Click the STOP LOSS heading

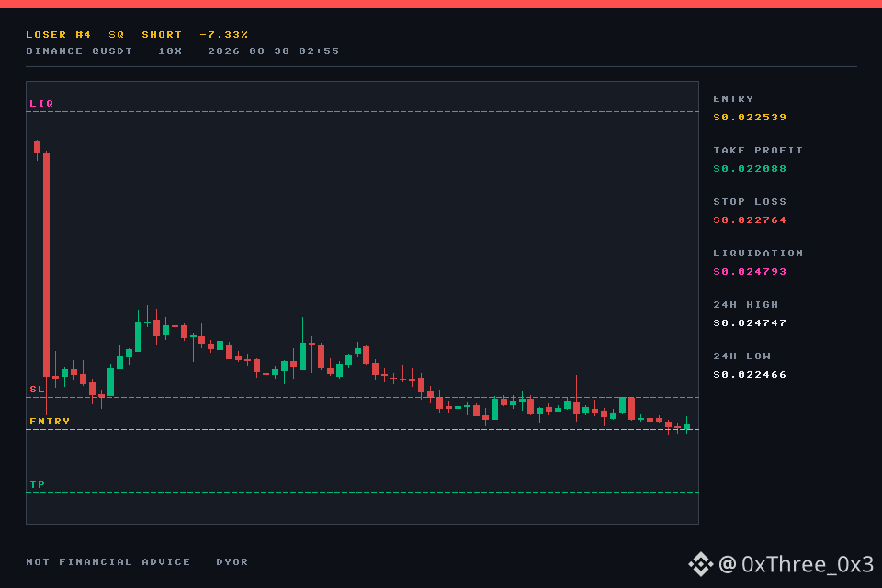pyautogui.click(x=750, y=201)
